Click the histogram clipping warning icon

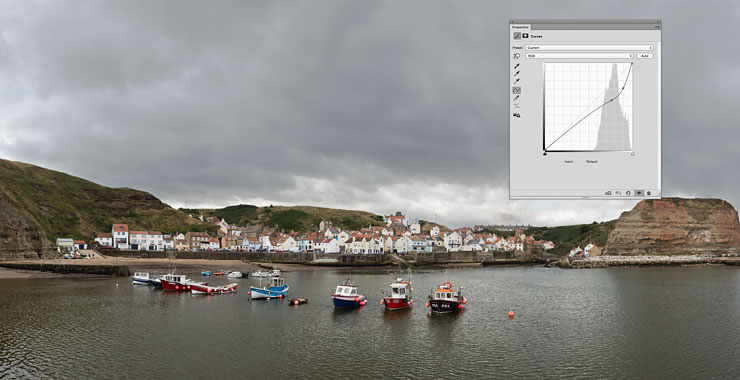click(x=517, y=115)
